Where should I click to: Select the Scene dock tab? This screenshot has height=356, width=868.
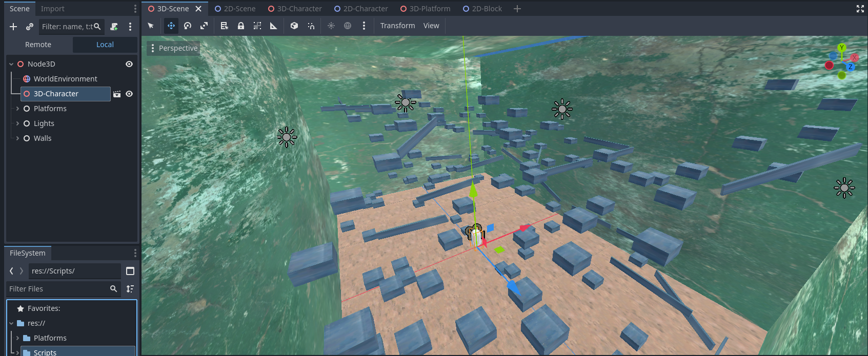[x=19, y=9]
